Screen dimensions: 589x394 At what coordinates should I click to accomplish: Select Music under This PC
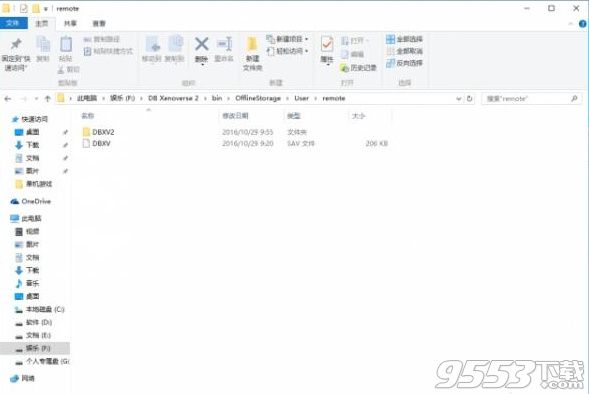click(x=27, y=283)
